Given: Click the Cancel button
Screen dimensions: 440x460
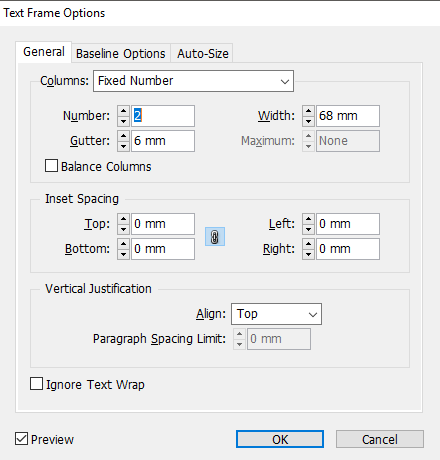Looking at the screenshot, I should (380, 439).
